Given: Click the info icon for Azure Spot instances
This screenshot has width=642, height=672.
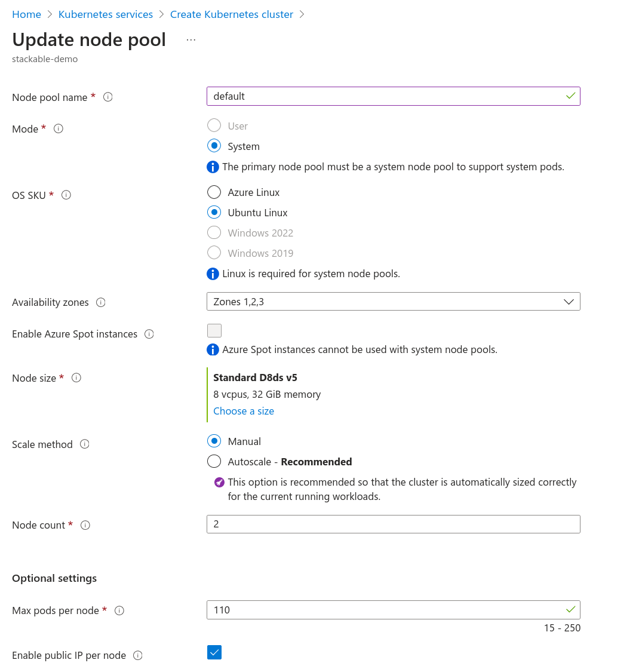Looking at the screenshot, I should point(149,334).
